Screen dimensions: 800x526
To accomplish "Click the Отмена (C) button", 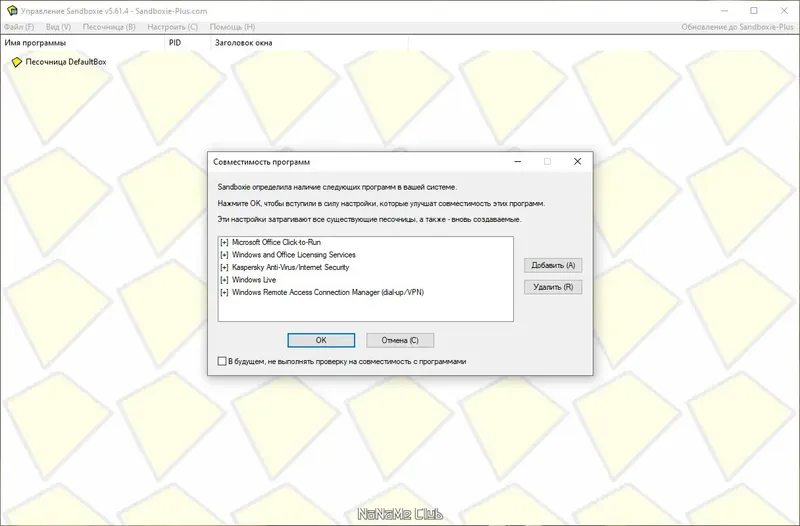I will tap(400, 340).
